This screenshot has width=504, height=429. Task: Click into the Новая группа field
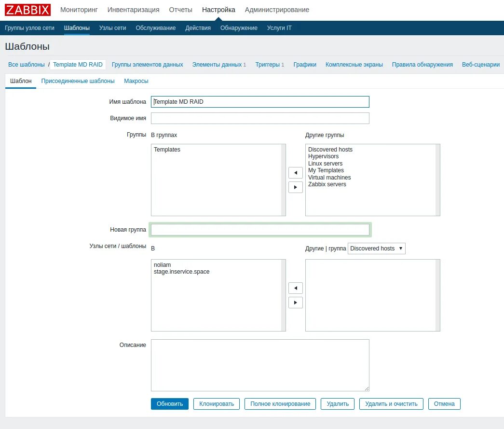[x=260, y=230]
